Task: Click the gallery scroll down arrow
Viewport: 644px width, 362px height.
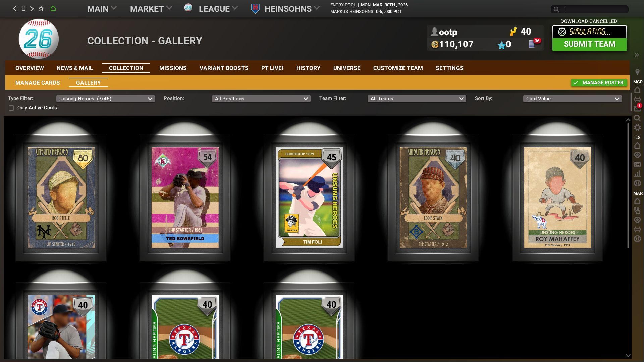Action: point(628,356)
